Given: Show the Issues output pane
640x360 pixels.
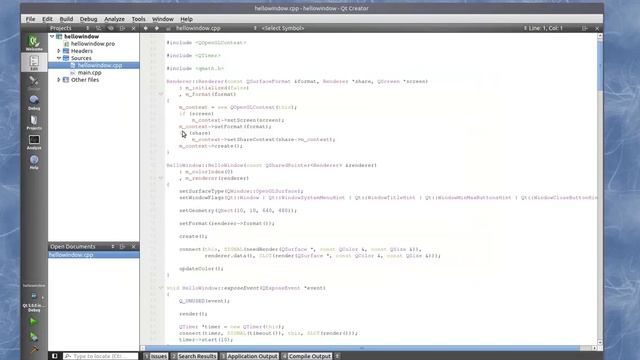Looking at the screenshot, I should point(156,356).
